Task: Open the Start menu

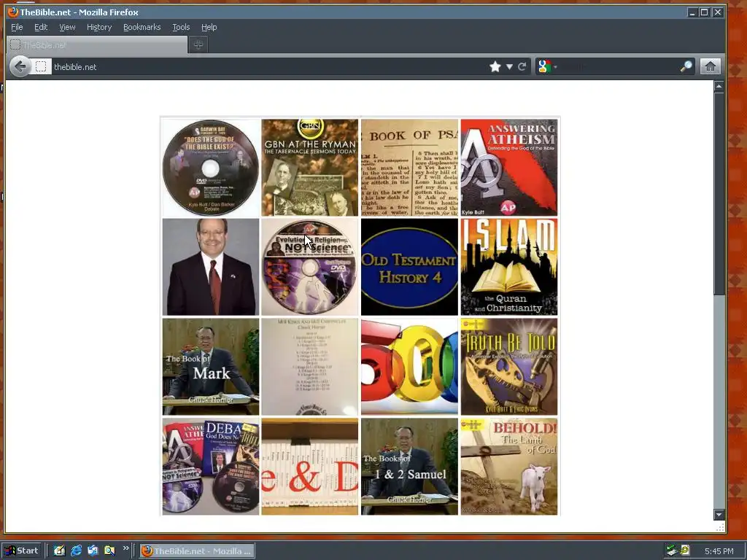Action: coord(23,551)
